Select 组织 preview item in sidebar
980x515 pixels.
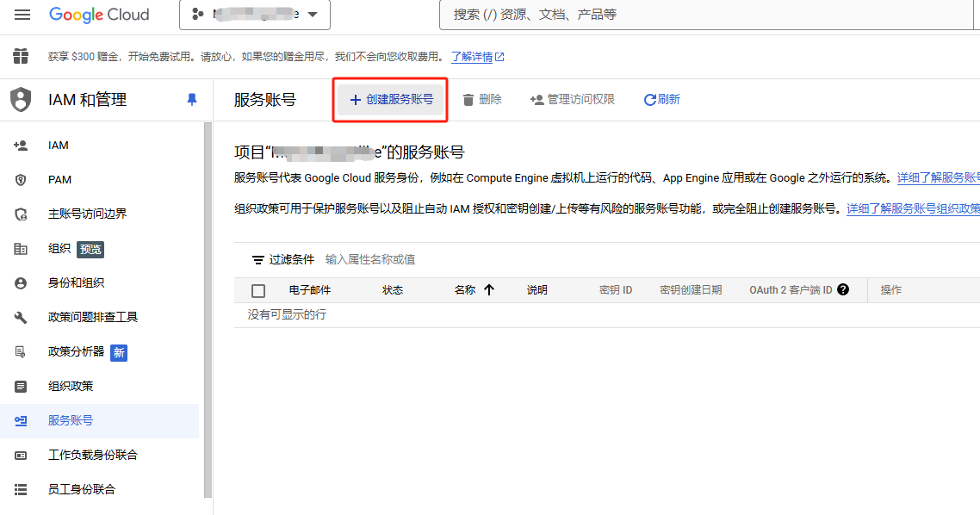(100, 249)
